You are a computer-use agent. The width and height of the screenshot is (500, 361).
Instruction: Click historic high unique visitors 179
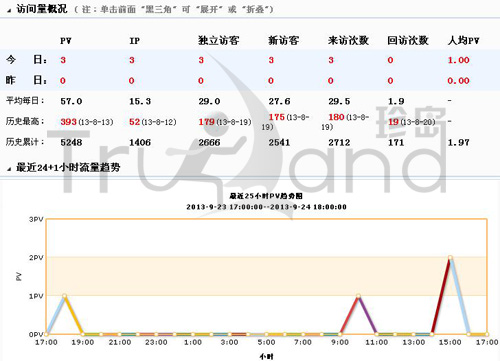207,122
